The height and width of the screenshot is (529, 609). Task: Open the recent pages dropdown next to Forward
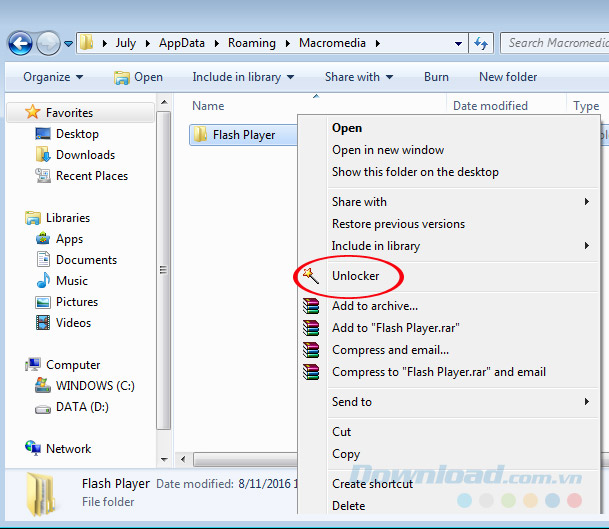[68, 44]
